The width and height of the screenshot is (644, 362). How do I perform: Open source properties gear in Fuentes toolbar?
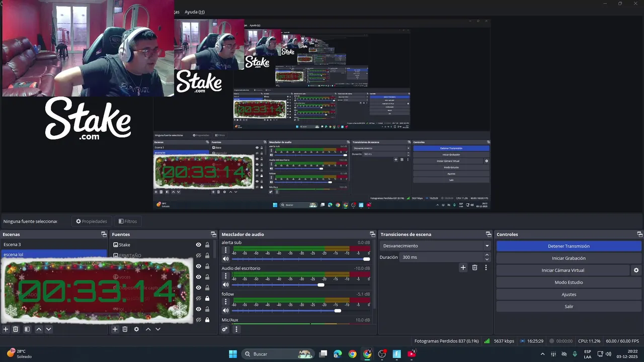point(136,329)
